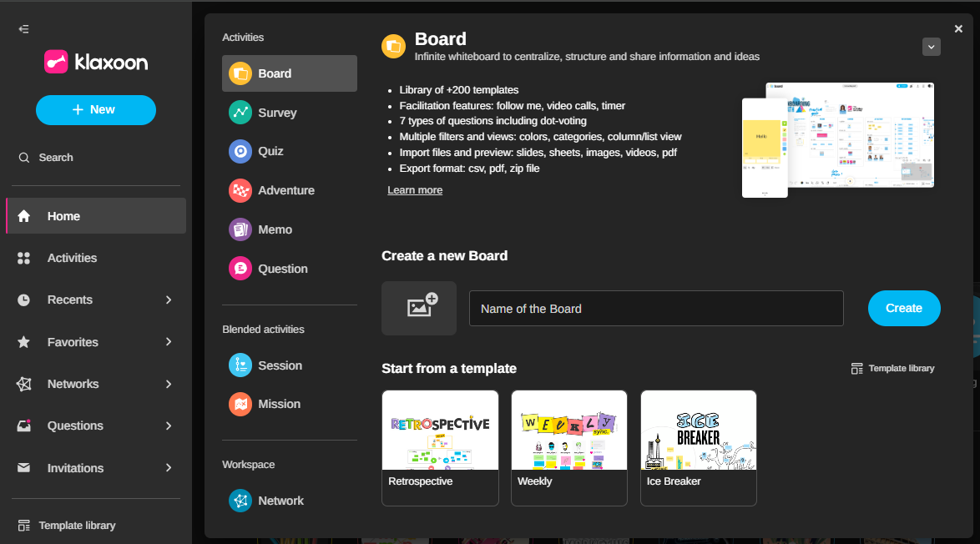Screen dimensions: 980x544
Task: Select Board in the Activities list
Action: (x=289, y=73)
